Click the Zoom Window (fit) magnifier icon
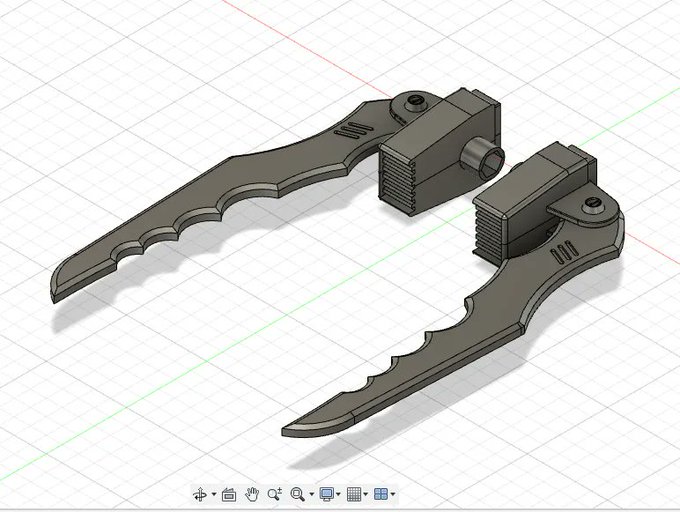Viewport: 680px width, 512px height. pos(298,494)
